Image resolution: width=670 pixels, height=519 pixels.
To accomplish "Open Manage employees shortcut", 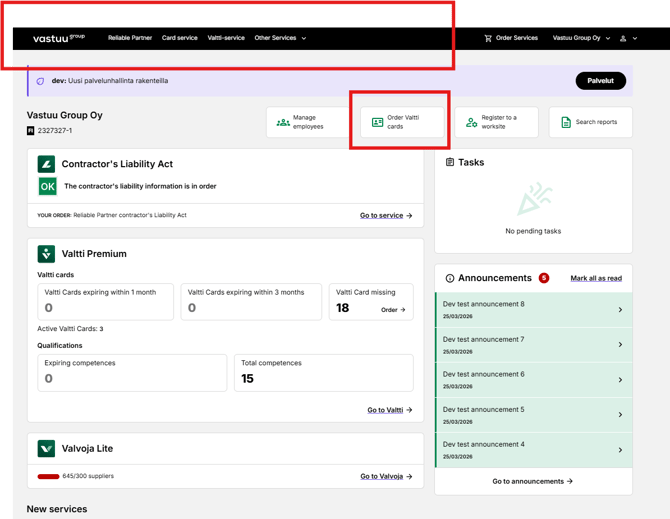I will [308, 122].
